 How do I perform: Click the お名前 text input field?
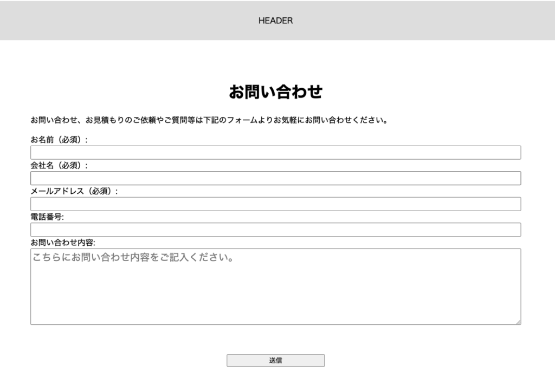[275, 153]
